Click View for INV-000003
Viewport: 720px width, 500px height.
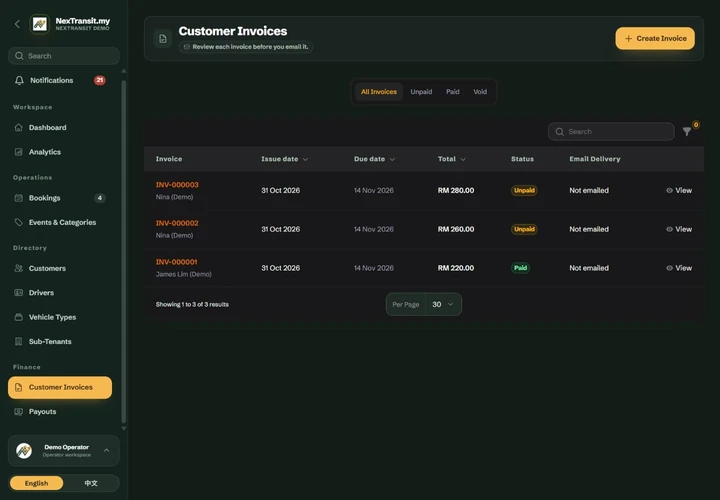[x=679, y=191]
